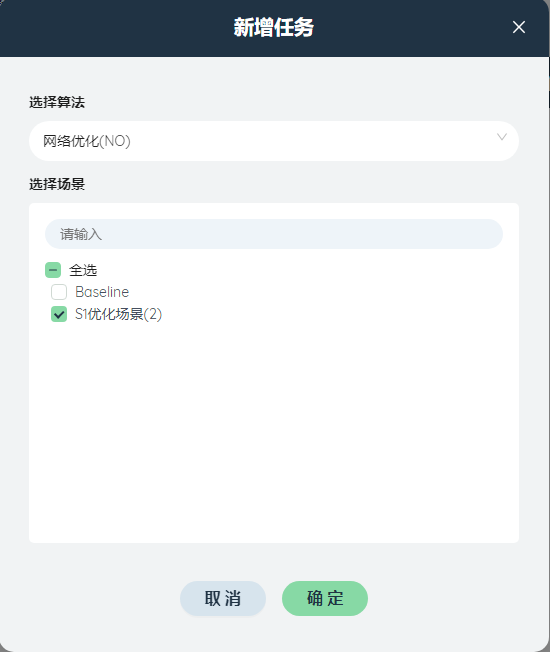Viewport: 550px width, 652px height.
Task: Toggle the 全选 select-all checkbox
Action: click(53, 270)
